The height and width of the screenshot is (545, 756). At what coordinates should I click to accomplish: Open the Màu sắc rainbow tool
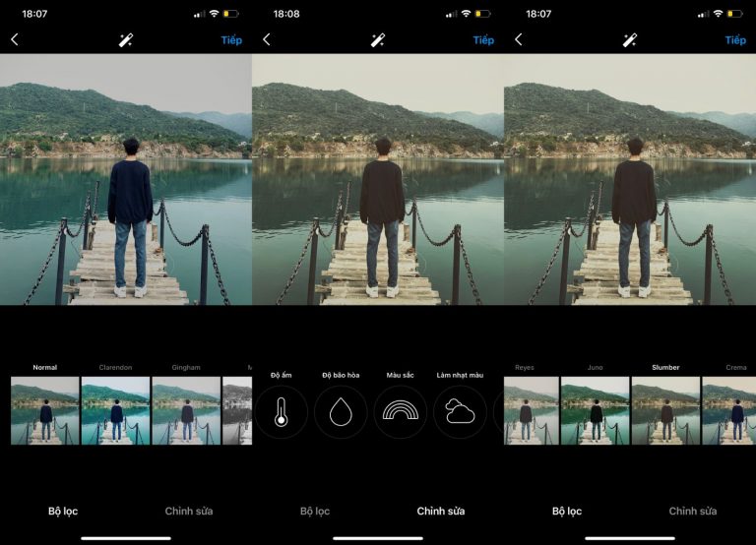point(401,411)
